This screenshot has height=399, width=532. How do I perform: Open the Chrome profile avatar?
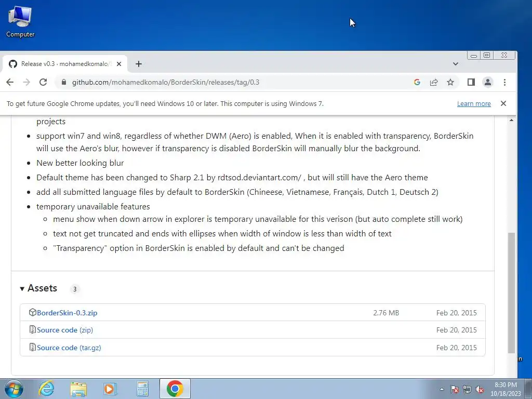click(487, 82)
